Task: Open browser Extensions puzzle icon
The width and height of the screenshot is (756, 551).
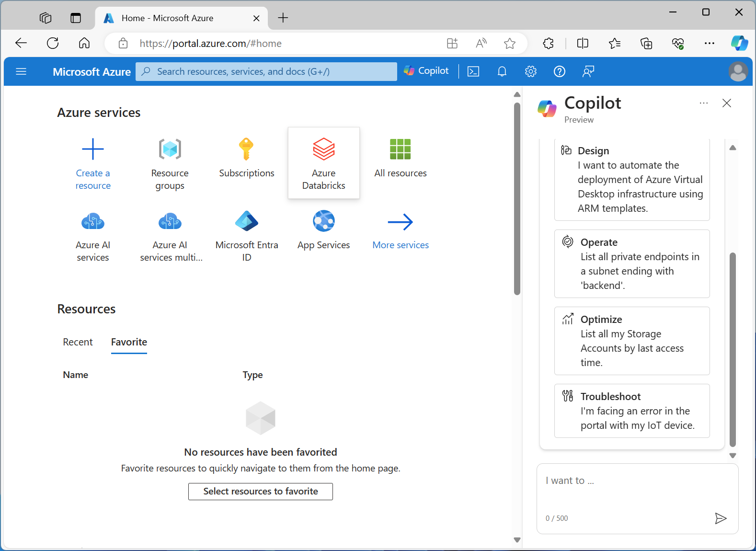Action: coord(549,43)
